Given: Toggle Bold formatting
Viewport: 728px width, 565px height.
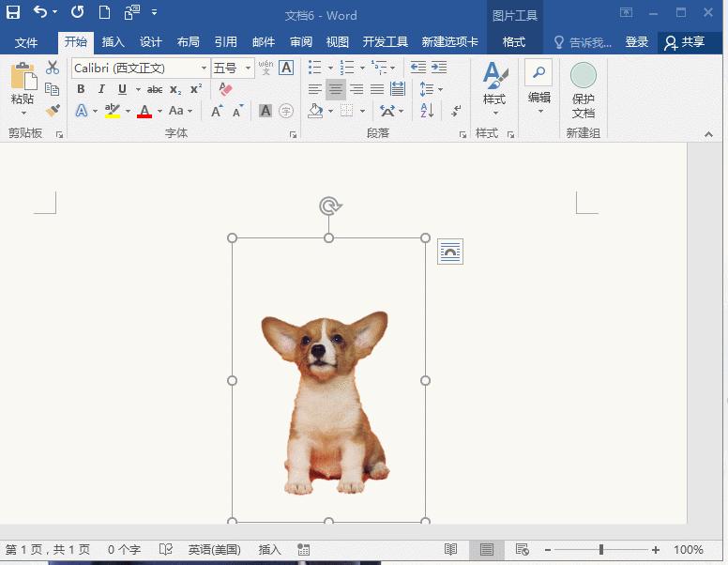Looking at the screenshot, I should (x=81, y=89).
